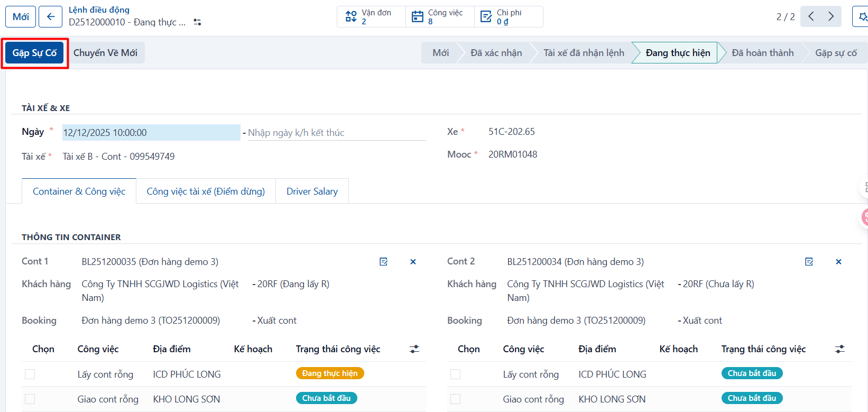Open column options for Cont 1 table
The height and width of the screenshot is (412, 868).
(x=414, y=349)
